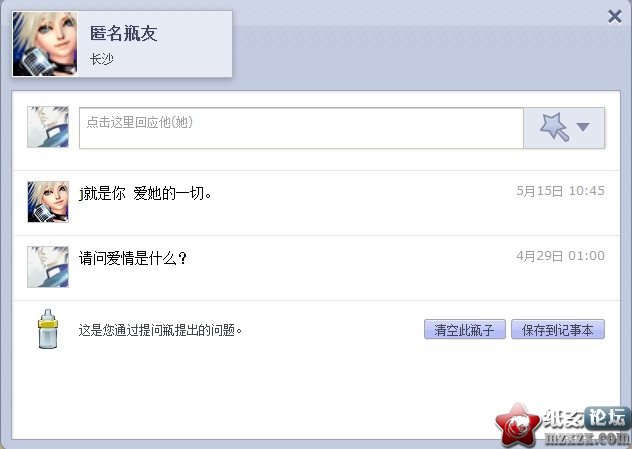The width and height of the screenshot is (632, 449).
Task: Click the avatar next to the message 就是你 爱她的一切
Action: pos(48,202)
